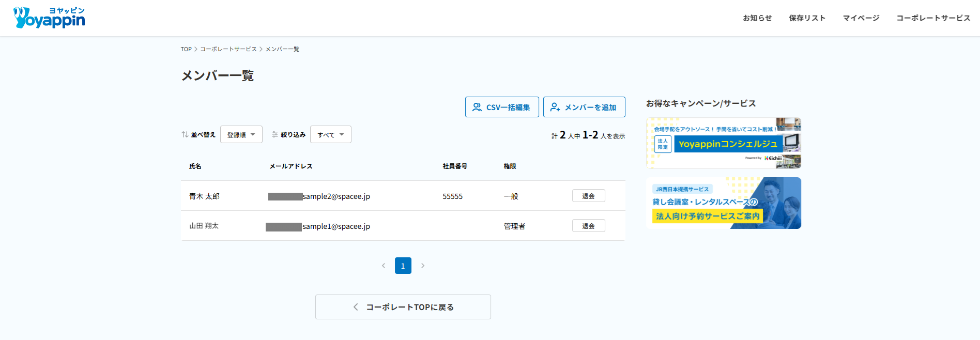The image size is (980, 340).
Task: Select page 1 in pagination
Action: (403, 266)
